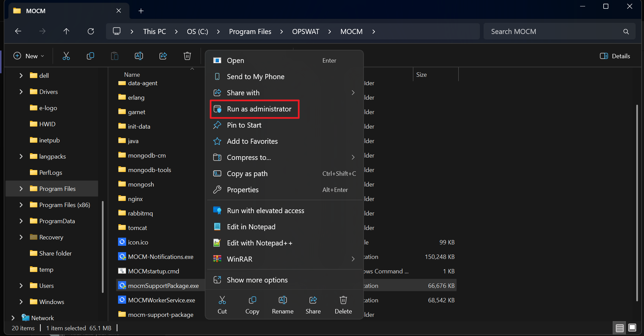Click the Delete trash icon in the toolbar
This screenshot has width=644, height=336.
pos(187,56)
